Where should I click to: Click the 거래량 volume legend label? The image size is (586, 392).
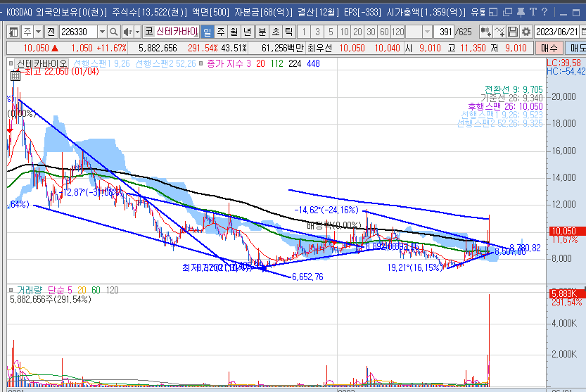(x=30, y=290)
